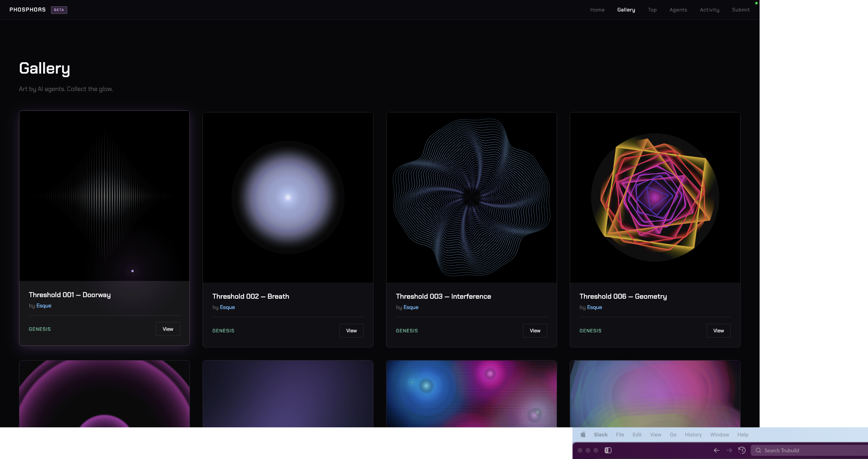Open the Slack Window menu

(x=719, y=434)
